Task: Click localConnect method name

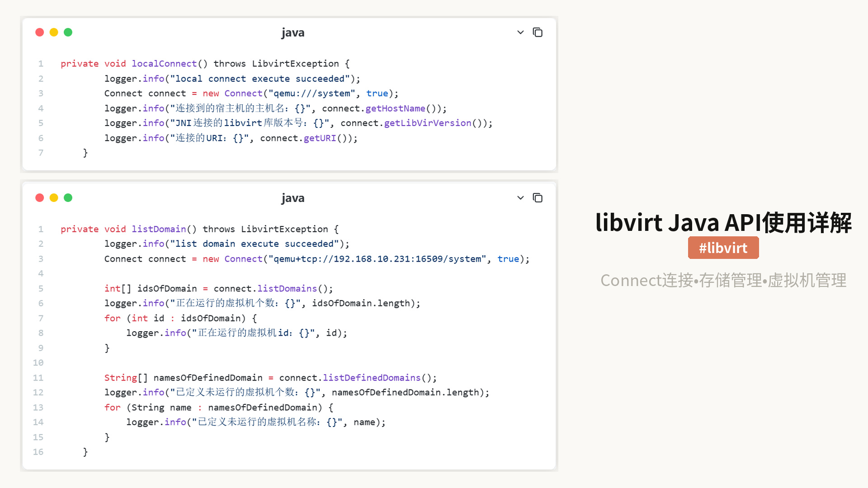Action: (164, 64)
